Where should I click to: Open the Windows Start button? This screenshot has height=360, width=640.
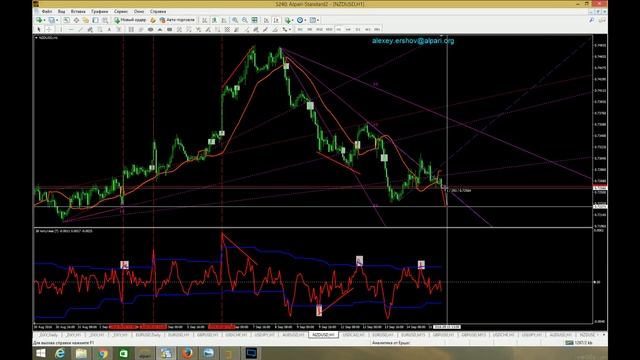[x=40, y=353]
